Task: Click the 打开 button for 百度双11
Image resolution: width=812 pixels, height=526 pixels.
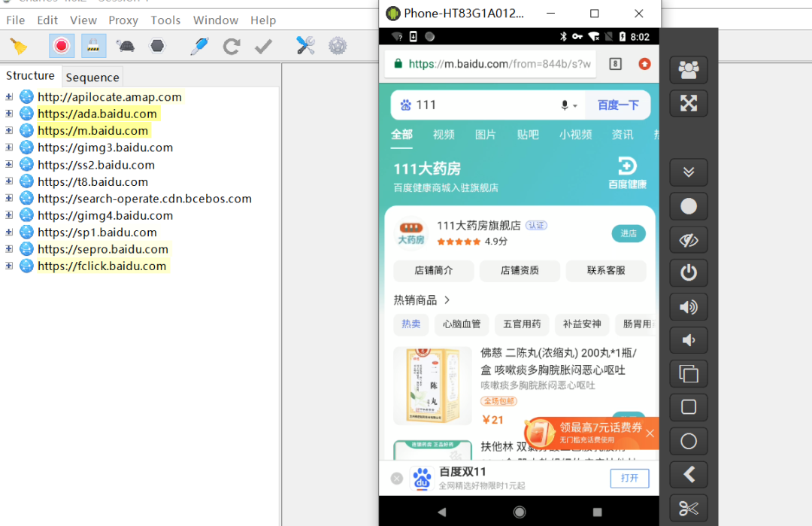Action: [630, 478]
